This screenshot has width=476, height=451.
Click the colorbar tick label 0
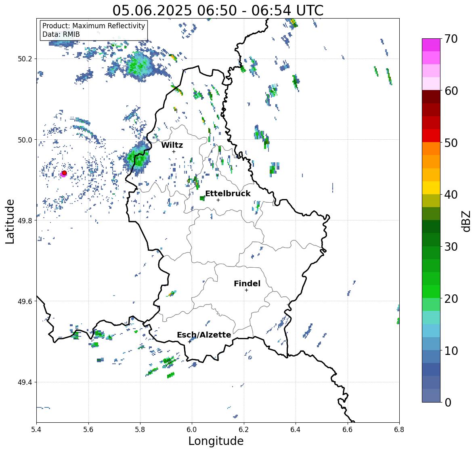tap(448, 403)
